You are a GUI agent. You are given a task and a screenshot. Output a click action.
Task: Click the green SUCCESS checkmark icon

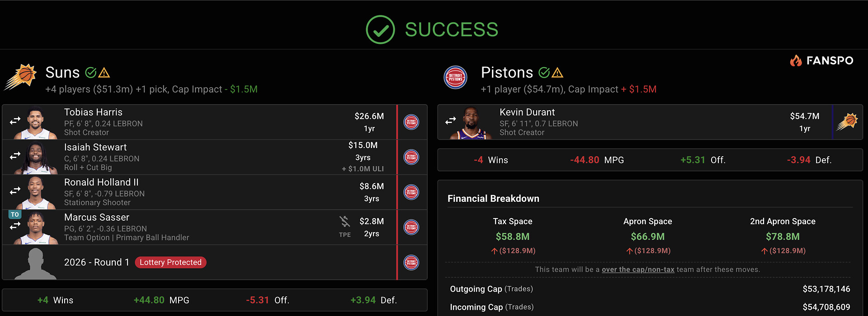pos(380,30)
